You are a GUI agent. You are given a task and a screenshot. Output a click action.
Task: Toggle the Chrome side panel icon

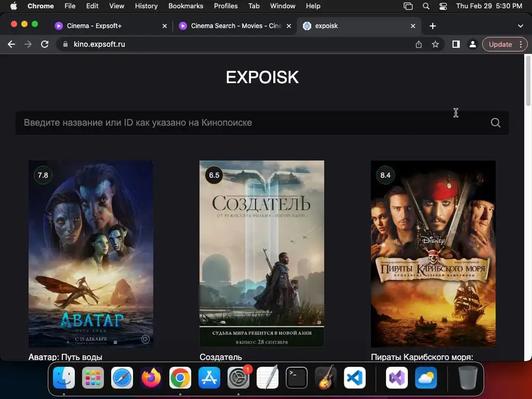456,44
